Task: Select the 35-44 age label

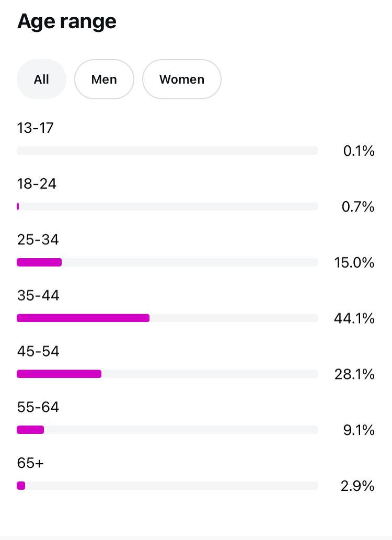Action: point(38,295)
